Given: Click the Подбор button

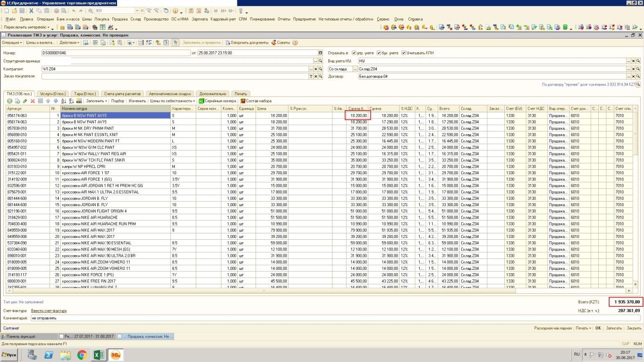Looking at the screenshot, I should pos(117,101).
